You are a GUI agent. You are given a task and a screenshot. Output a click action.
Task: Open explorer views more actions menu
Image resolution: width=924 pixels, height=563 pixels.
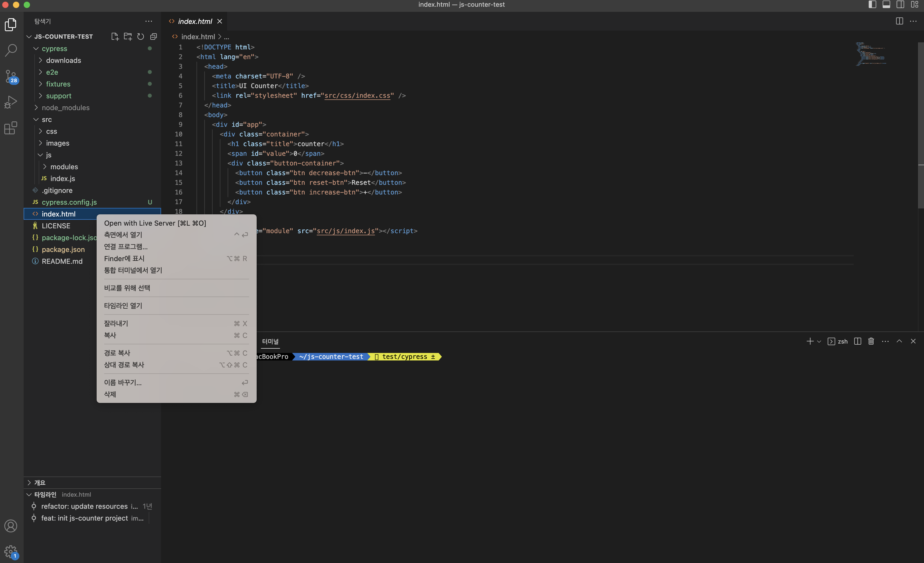[x=149, y=21]
